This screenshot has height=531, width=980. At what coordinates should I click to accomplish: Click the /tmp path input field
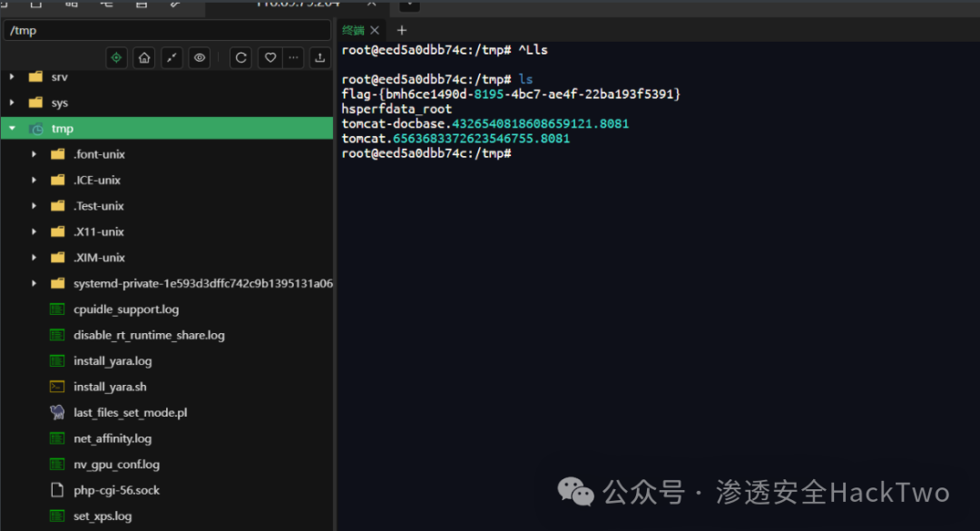click(167, 30)
